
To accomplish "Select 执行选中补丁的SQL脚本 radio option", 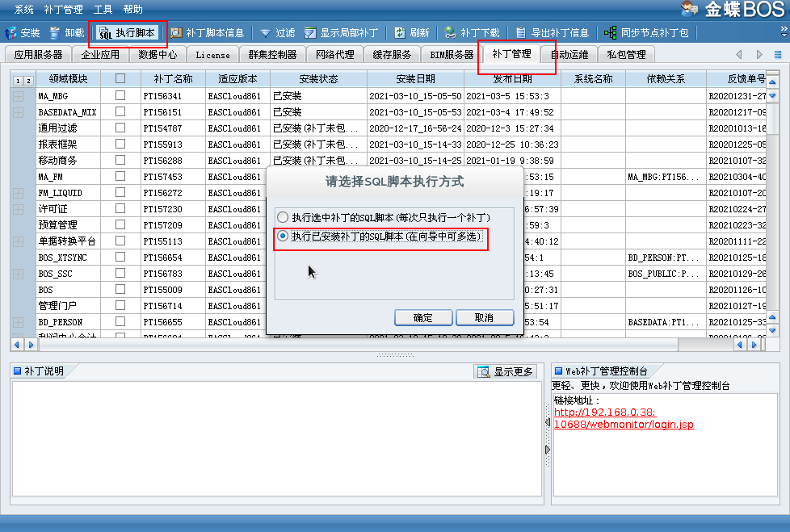I will coord(283,217).
